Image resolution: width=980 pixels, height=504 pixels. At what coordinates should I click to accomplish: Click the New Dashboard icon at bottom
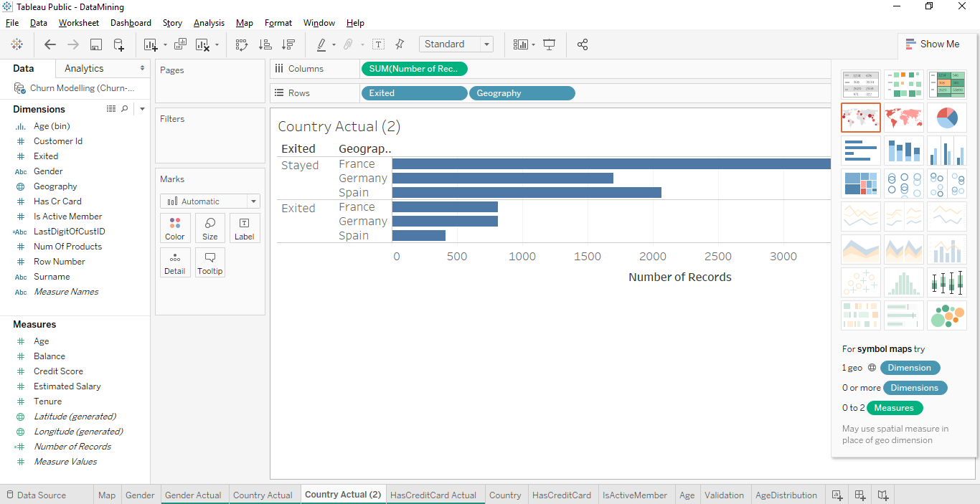(860, 495)
